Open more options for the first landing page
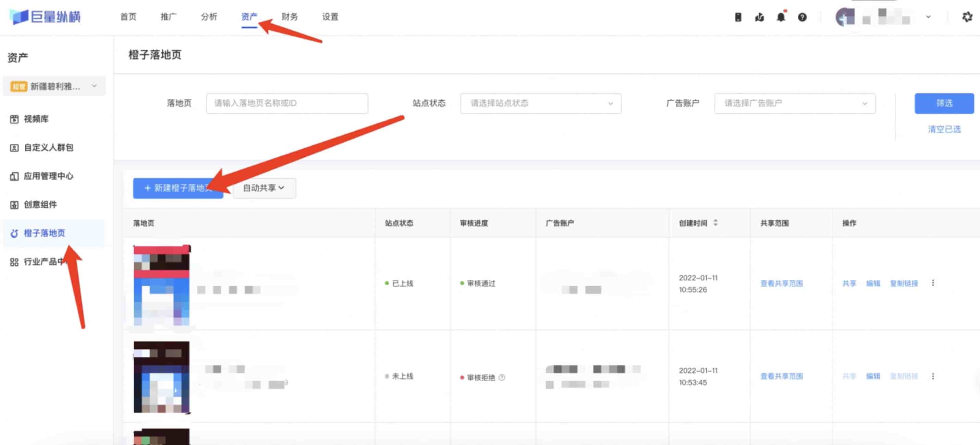Image resolution: width=980 pixels, height=445 pixels. (933, 283)
